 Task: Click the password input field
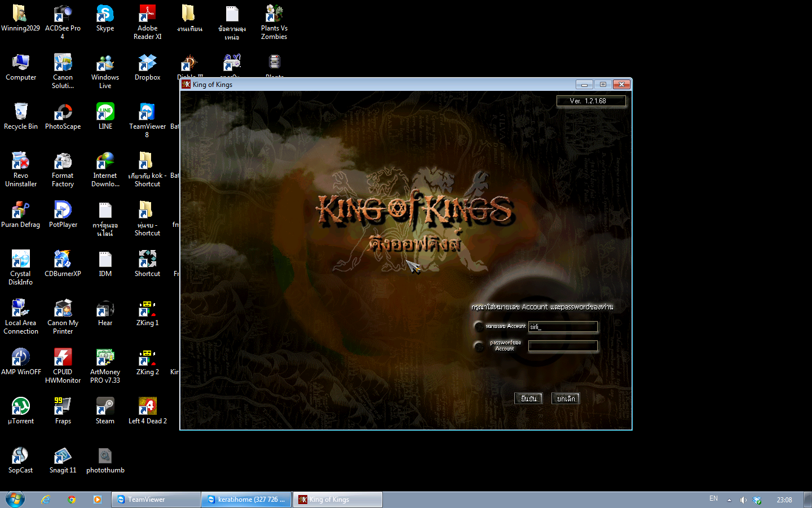563,346
